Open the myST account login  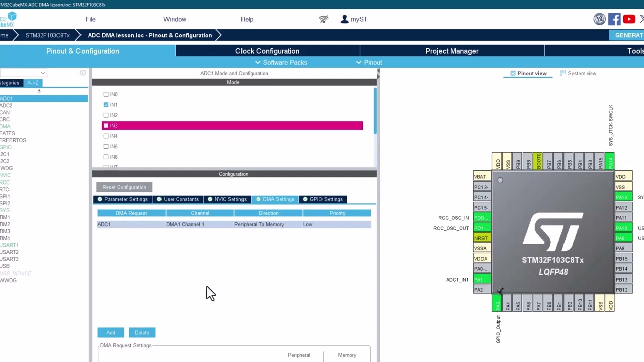pyautogui.click(x=354, y=19)
